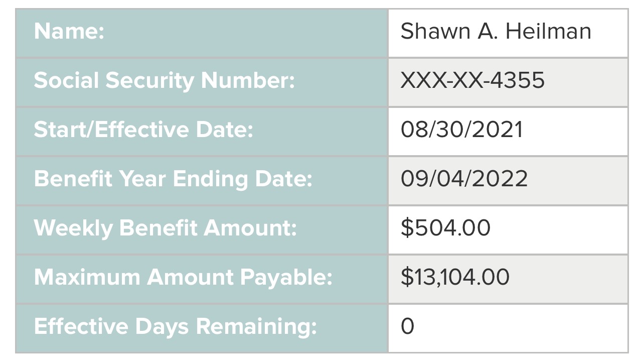
Task: Click the "Start/Effective Date:" label
Action: click(x=143, y=130)
